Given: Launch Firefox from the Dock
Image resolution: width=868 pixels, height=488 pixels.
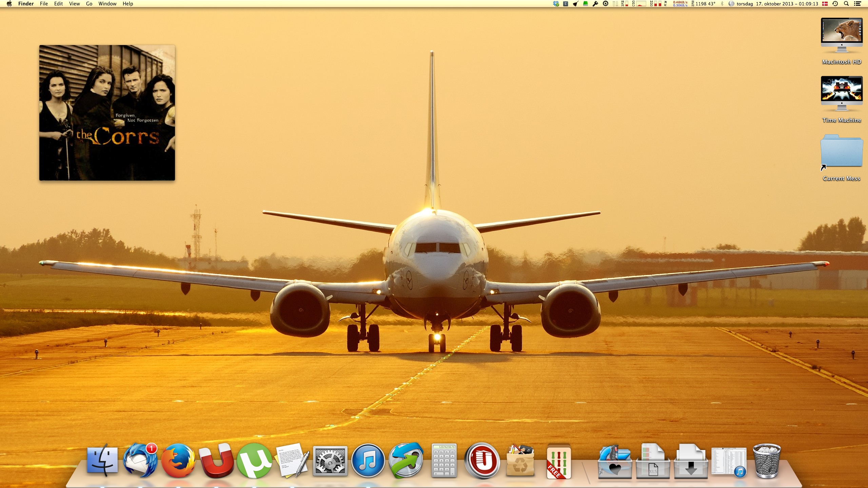Looking at the screenshot, I should (x=178, y=461).
